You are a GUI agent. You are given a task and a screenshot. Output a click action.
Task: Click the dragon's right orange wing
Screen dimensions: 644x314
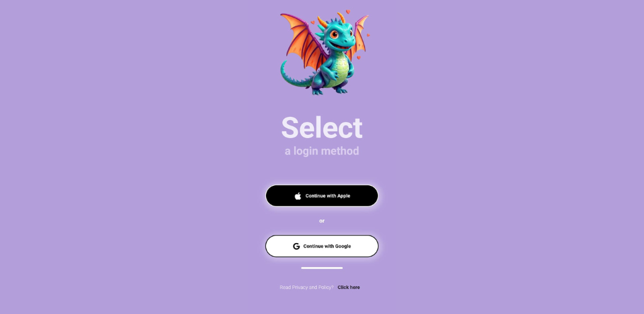point(358,35)
